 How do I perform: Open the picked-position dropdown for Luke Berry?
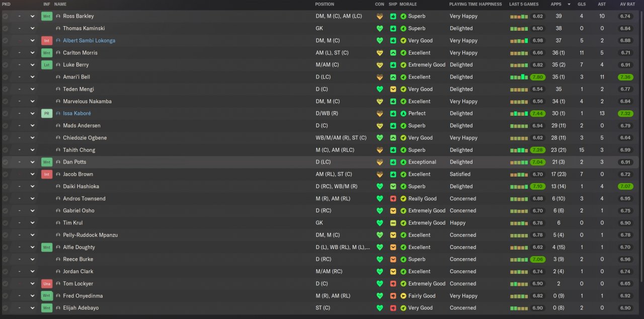coord(33,65)
